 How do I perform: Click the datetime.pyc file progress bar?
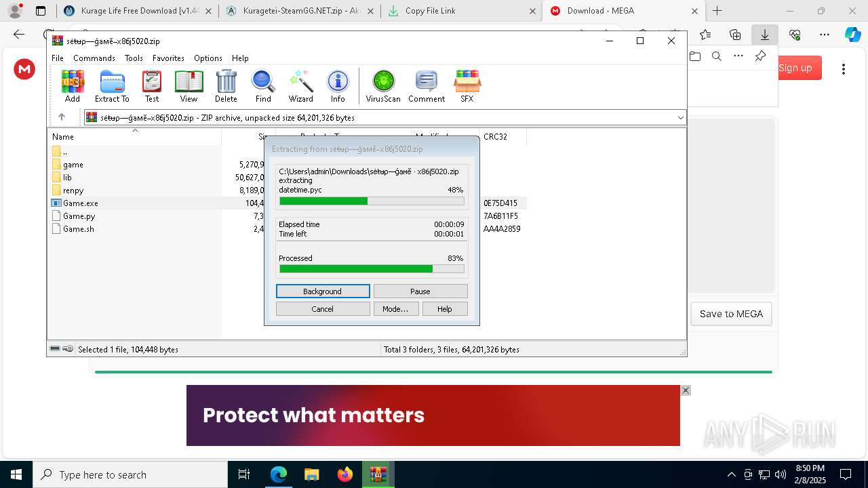tap(372, 201)
